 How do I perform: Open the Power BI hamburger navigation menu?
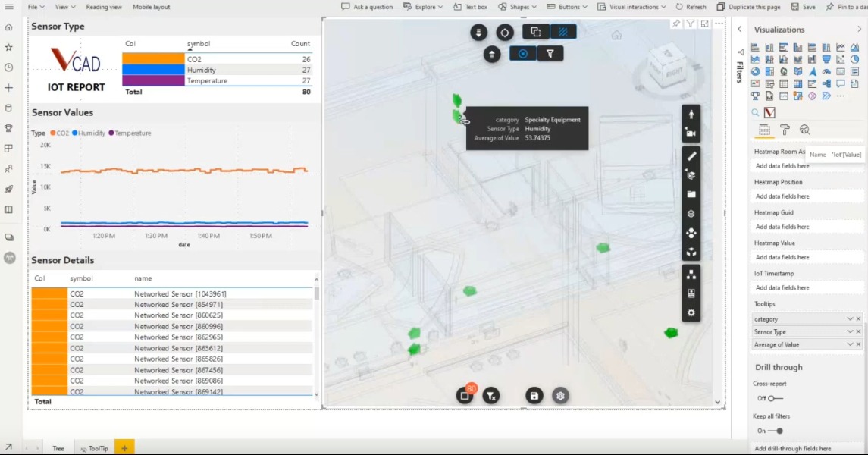(9, 7)
